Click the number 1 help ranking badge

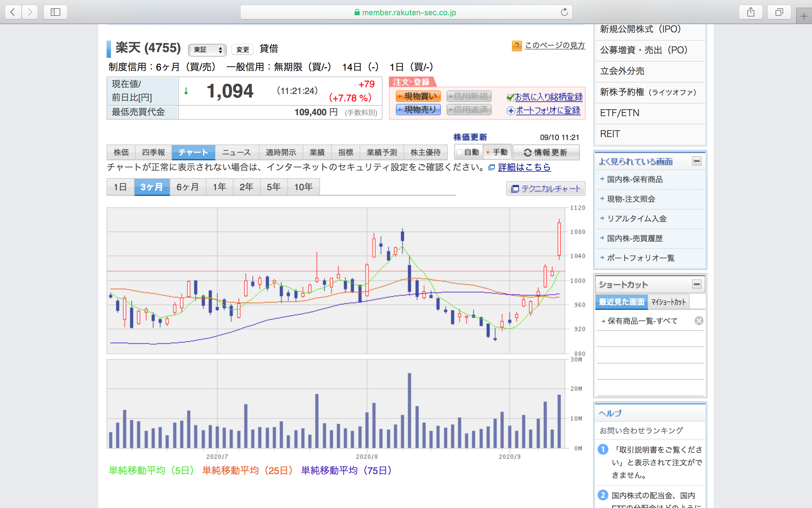coord(603,449)
